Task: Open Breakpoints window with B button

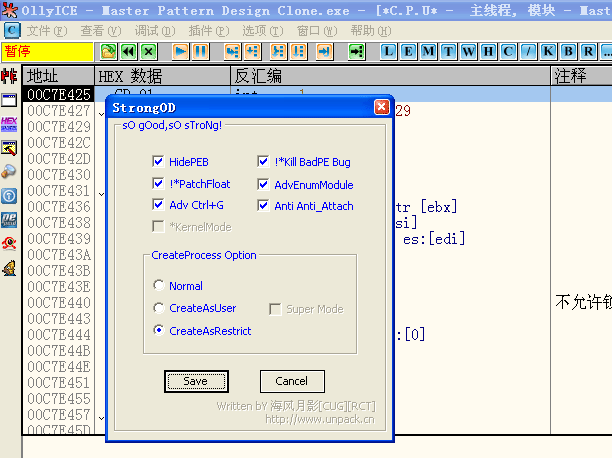Action: pos(569,52)
